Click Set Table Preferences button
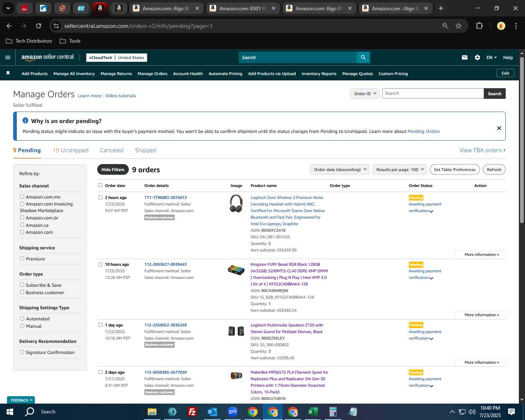 point(455,169)
